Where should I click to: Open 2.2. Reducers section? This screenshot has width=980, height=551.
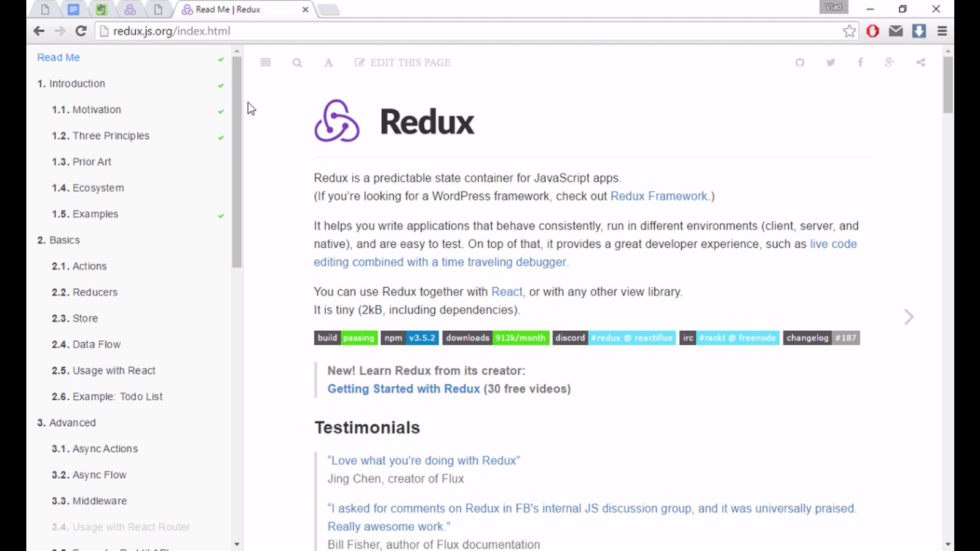coord(85,293)
